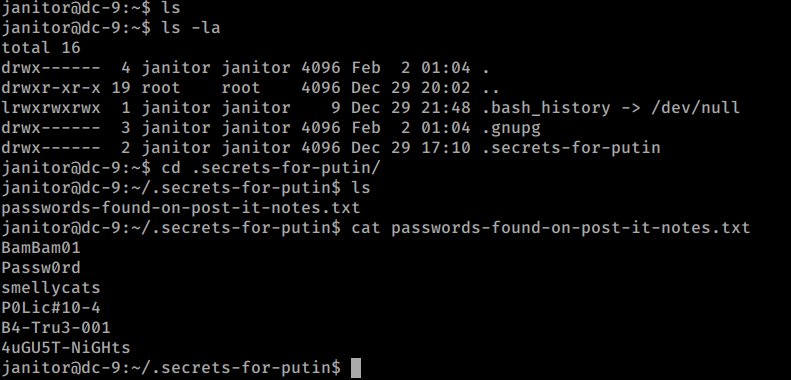This screenshot has width=791, height=380.
Task: Select the smellycats text line
Action: (51, 288)
